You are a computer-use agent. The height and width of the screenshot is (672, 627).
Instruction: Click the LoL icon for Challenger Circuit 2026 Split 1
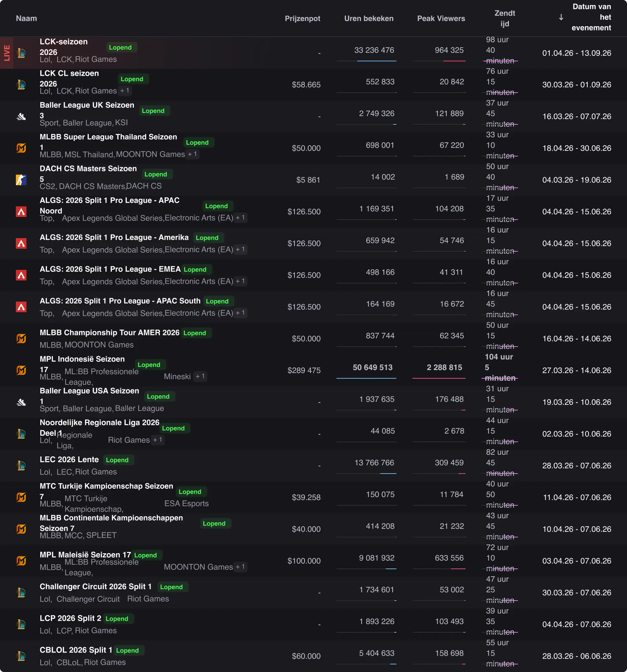click(x=21, y=593)
